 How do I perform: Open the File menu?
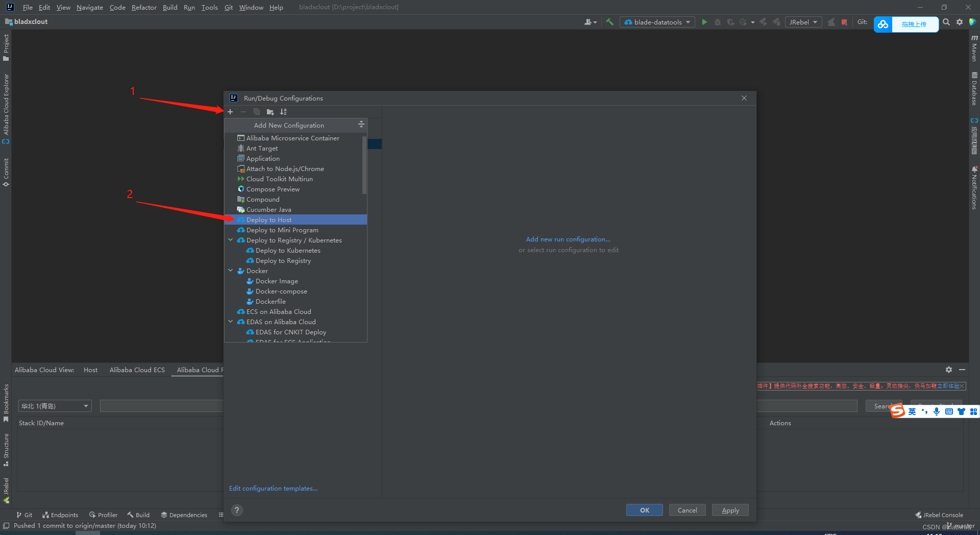pos(28,7)
